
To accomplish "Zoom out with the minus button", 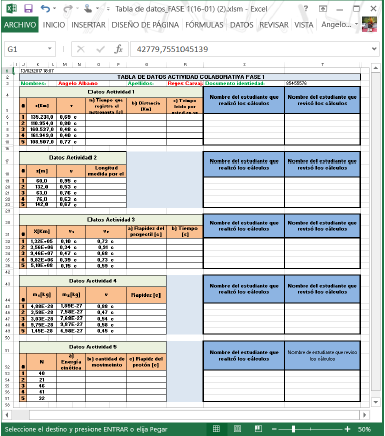I will pos(273,429).
